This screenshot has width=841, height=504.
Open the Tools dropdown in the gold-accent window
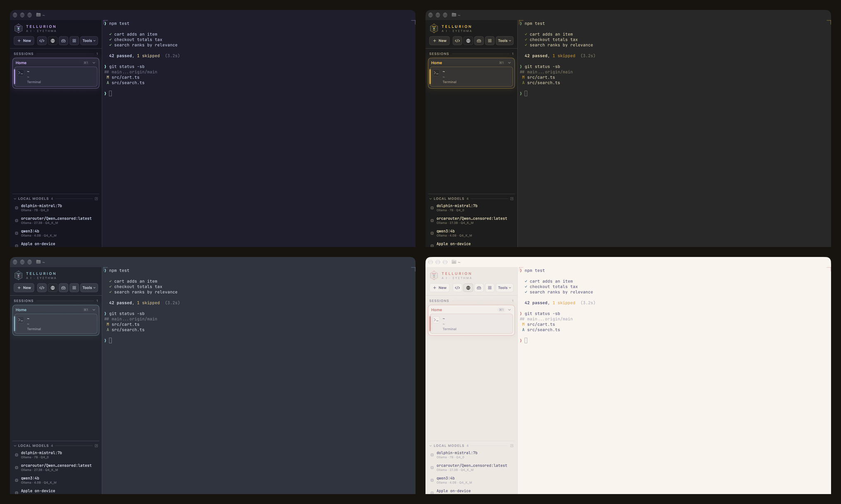[x=505, y=41]
